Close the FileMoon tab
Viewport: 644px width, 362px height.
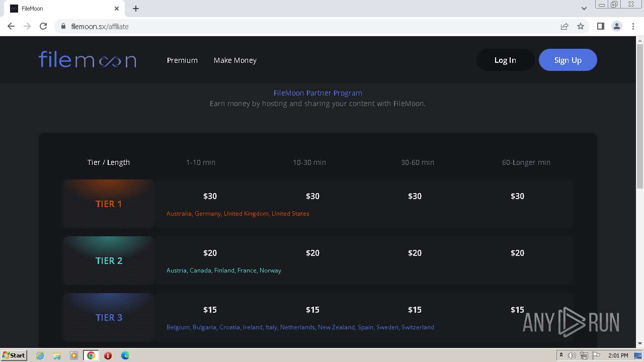(117, 9)
